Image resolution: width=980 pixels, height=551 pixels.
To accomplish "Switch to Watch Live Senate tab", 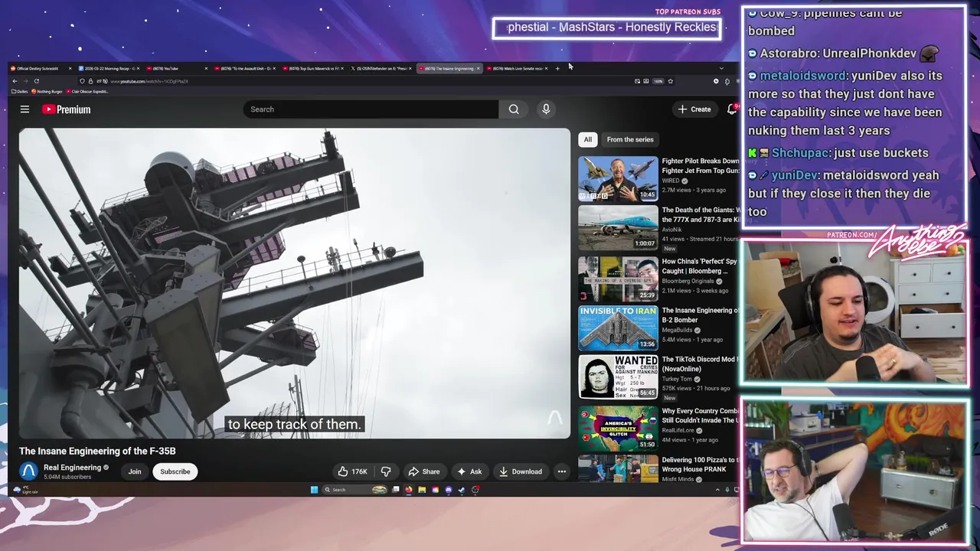I will [518, 68].
